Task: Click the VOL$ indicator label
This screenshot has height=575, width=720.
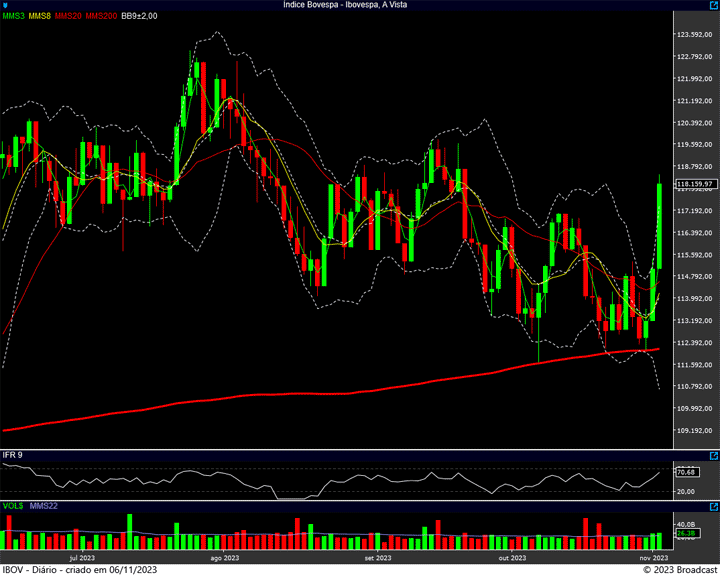Action: click(x=13, y=506)
